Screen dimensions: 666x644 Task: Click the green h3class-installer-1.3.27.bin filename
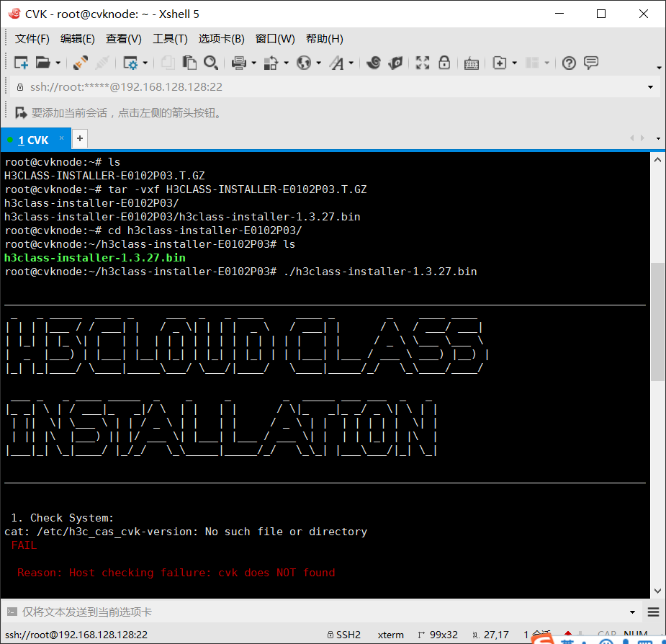95,258
